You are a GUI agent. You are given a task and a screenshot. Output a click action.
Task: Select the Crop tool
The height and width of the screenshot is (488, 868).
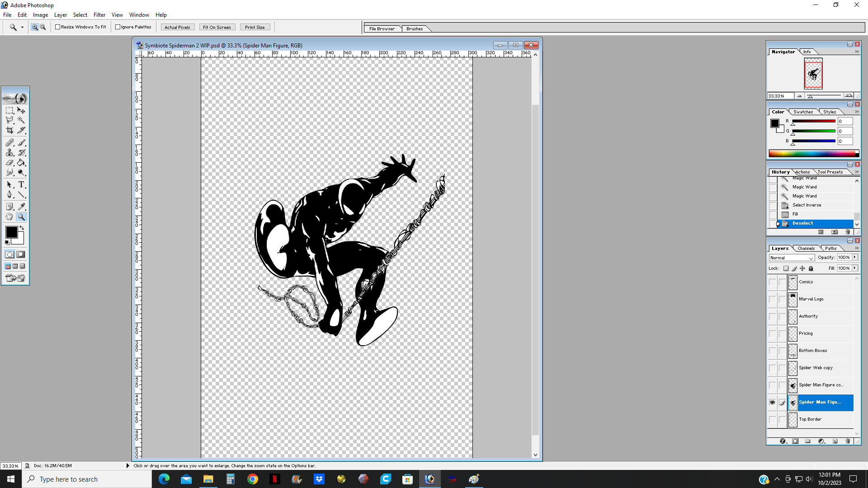[9, 130]
